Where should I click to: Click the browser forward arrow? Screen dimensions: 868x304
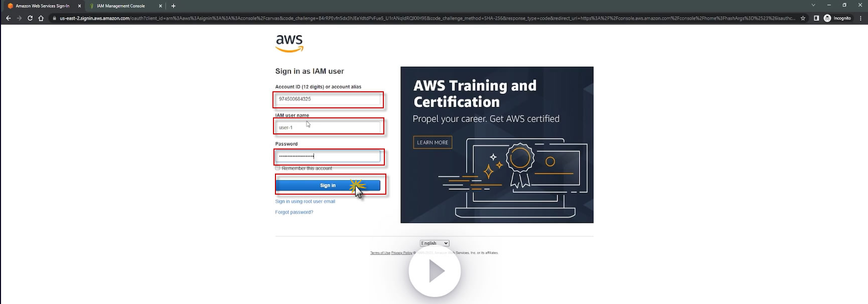pos(19,18)
